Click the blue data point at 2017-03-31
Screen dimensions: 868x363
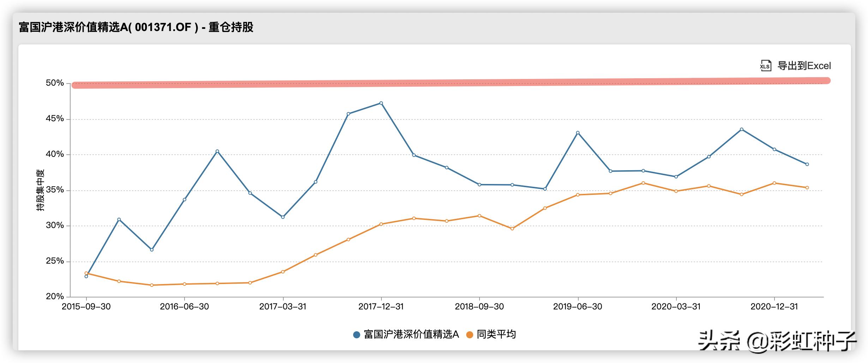(x=283, y=217)
